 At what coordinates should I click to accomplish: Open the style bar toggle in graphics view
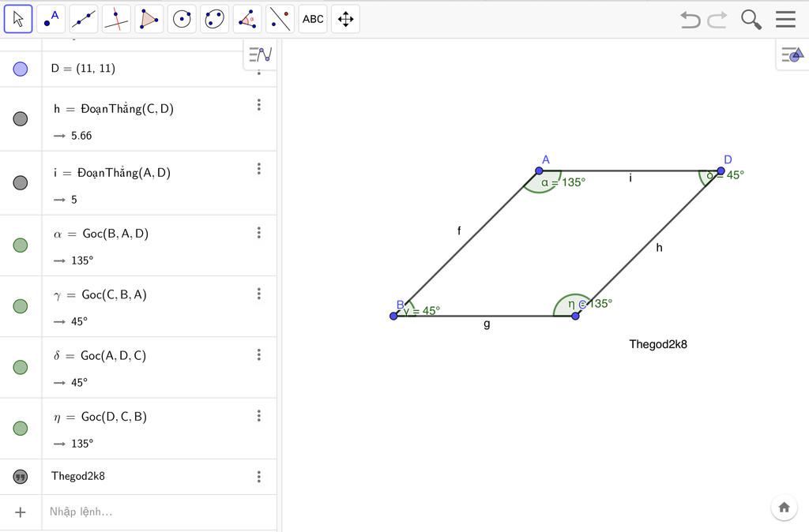[x=792, y=54]
